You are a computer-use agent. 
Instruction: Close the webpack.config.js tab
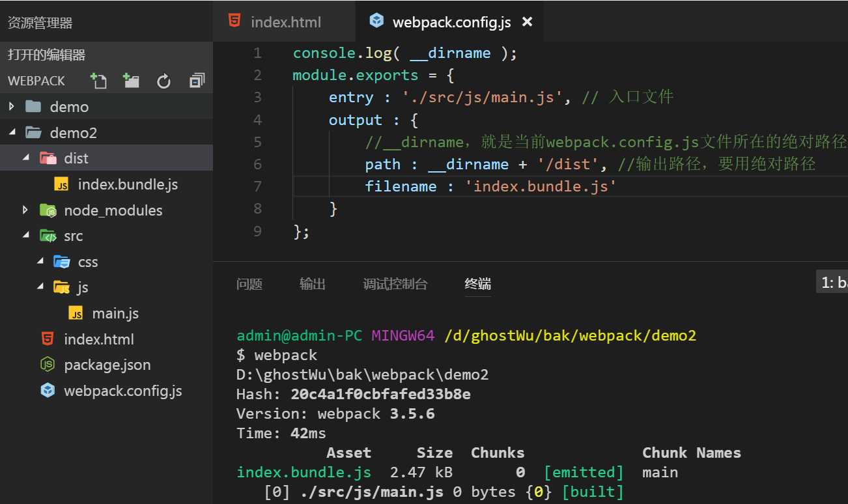coord(528,21)
